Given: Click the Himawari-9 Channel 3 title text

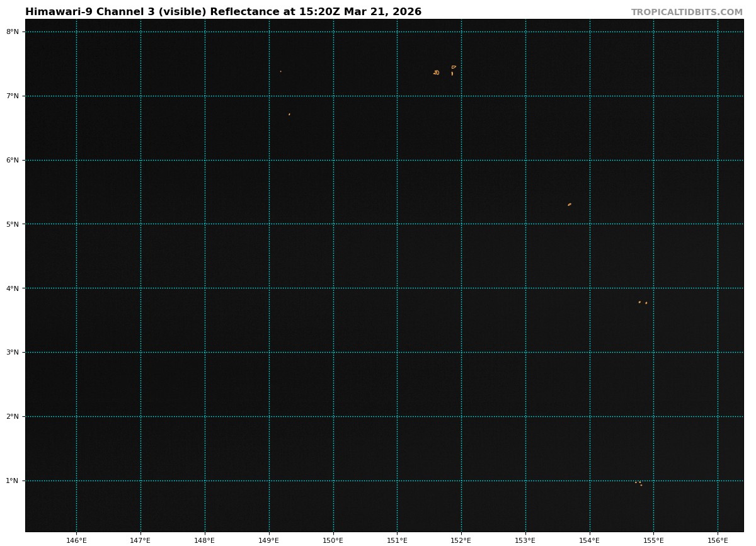Looking at the screenshot, I should [223, 12].
